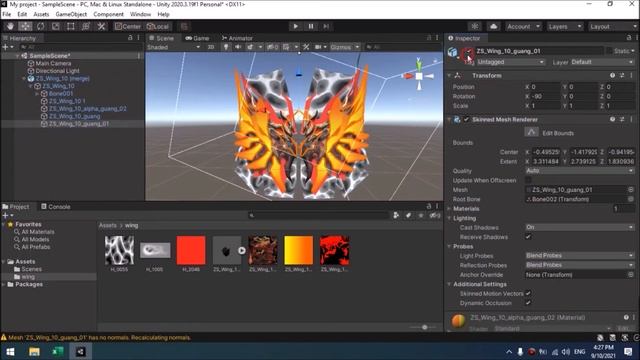Open the Gizmos dropdown
The height and width of the screenshot is (360, 640).
tap(344, 47)
